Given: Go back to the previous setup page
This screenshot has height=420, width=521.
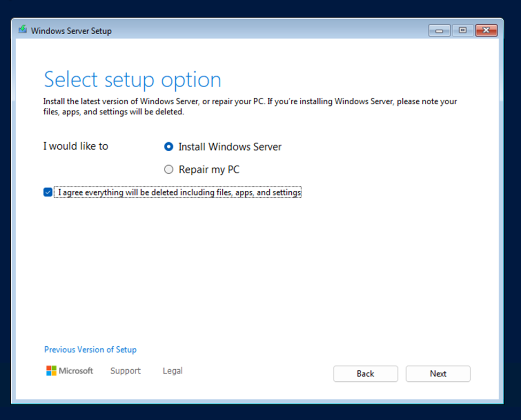Looking at the screenshot, I should coord(366,374).
